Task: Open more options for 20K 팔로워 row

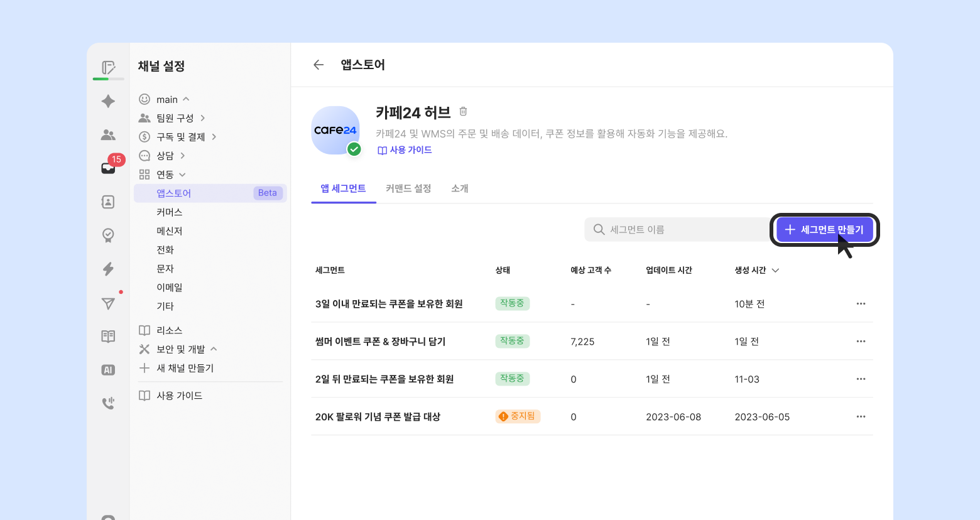Action: [861, 417]
